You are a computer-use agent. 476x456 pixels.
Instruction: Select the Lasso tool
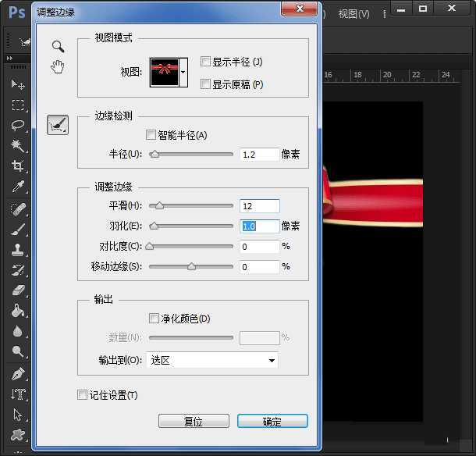[17, 125]
